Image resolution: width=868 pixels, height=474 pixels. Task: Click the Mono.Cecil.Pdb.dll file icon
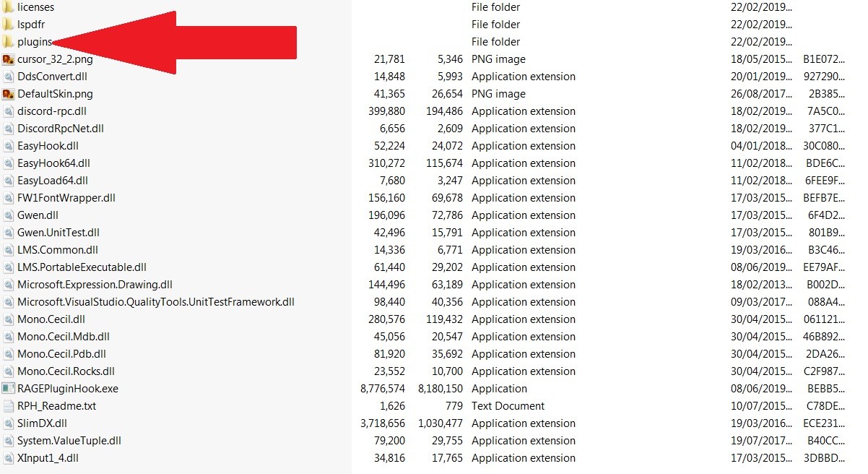8,354
